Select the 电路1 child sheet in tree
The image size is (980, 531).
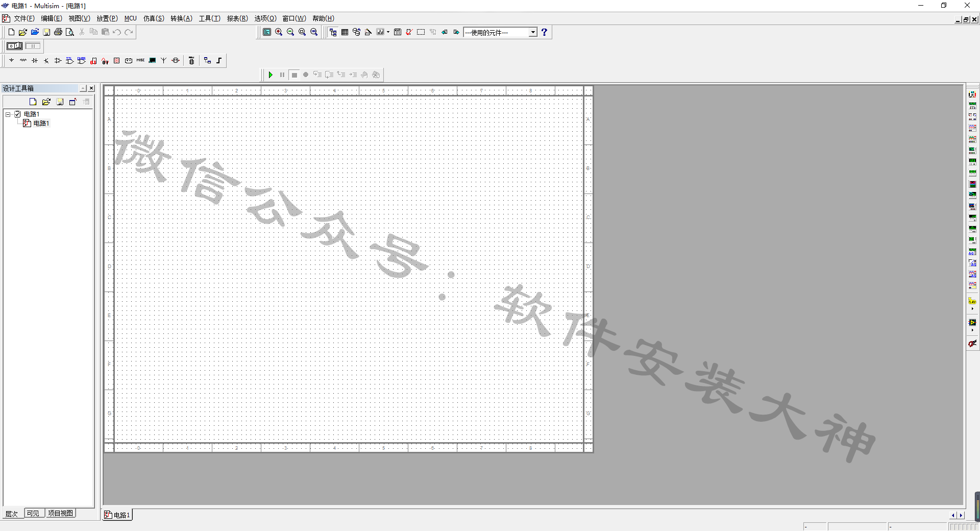[x=41, y=123]
